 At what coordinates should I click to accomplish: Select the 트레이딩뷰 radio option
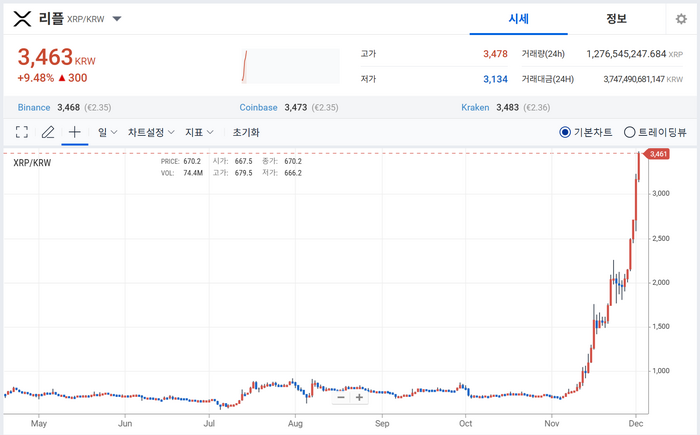[x=630, y=132]
